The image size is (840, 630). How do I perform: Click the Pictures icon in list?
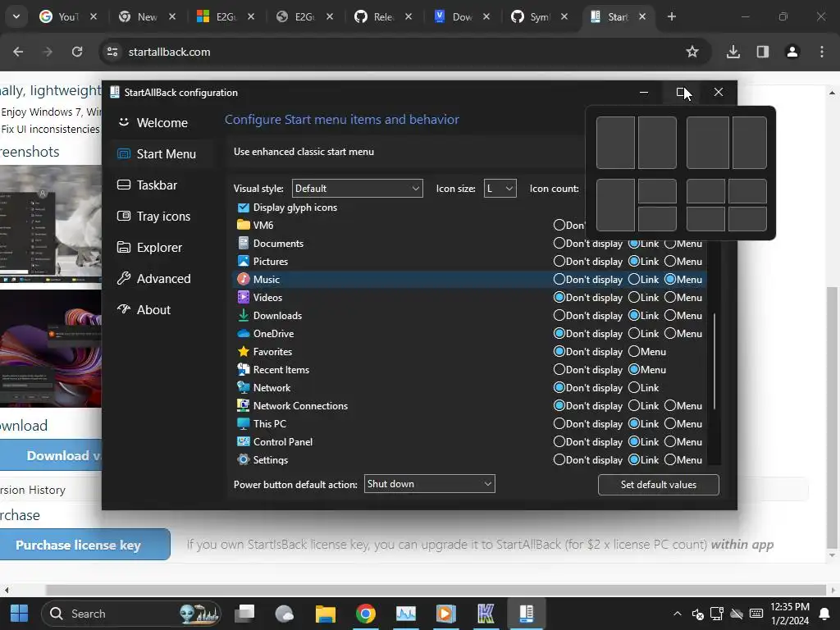point(243,261)
